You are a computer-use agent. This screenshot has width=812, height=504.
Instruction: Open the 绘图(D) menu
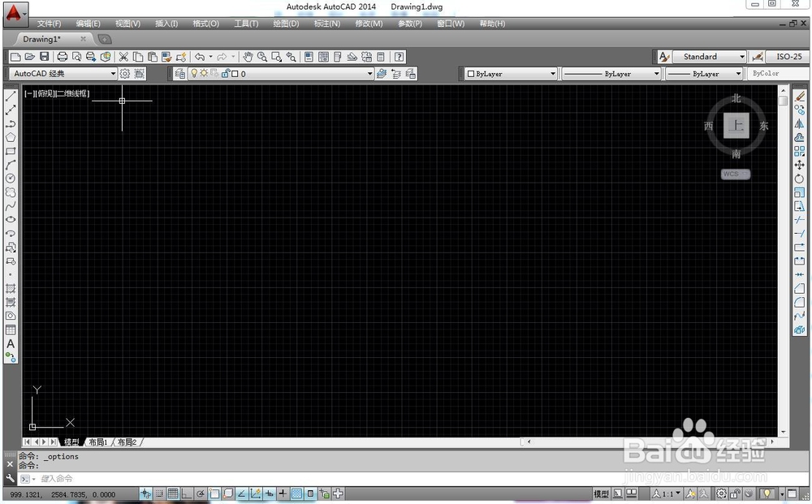pyautogui.click(x=286, y=24)
